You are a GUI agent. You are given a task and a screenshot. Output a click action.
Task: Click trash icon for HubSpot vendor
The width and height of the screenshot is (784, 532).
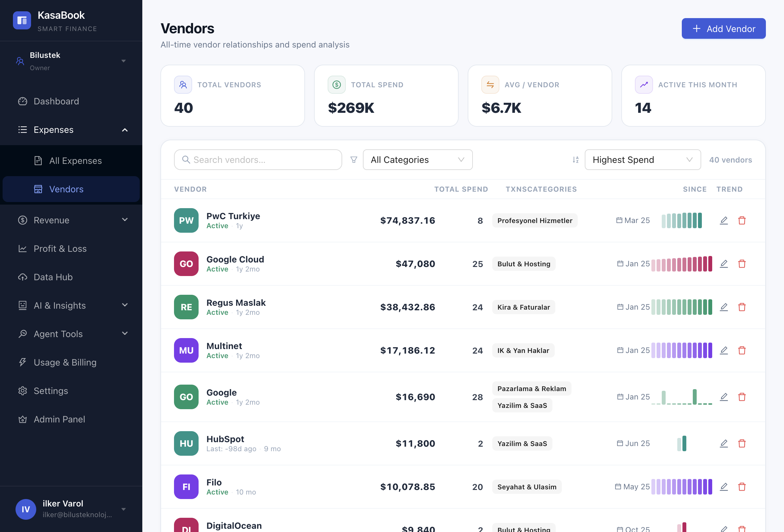[742, 443]
